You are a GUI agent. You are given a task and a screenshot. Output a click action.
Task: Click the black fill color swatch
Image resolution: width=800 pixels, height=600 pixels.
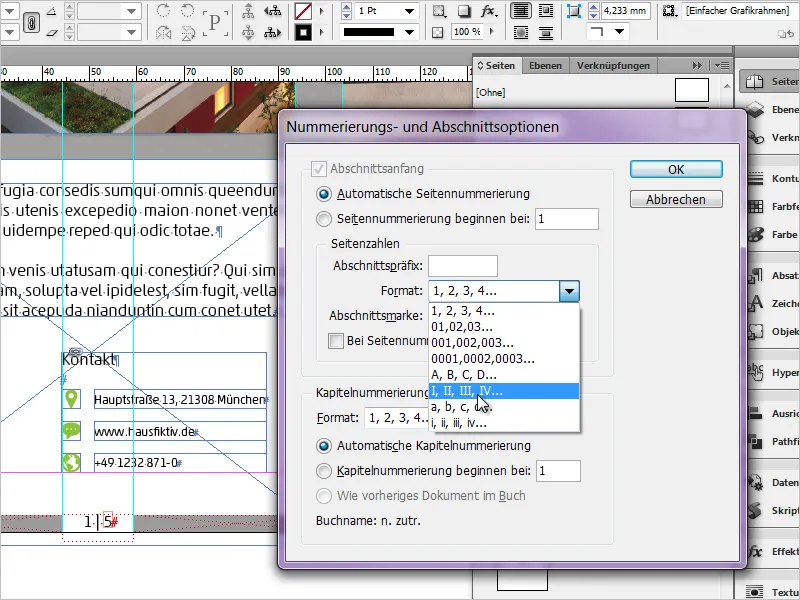[304, 32]
